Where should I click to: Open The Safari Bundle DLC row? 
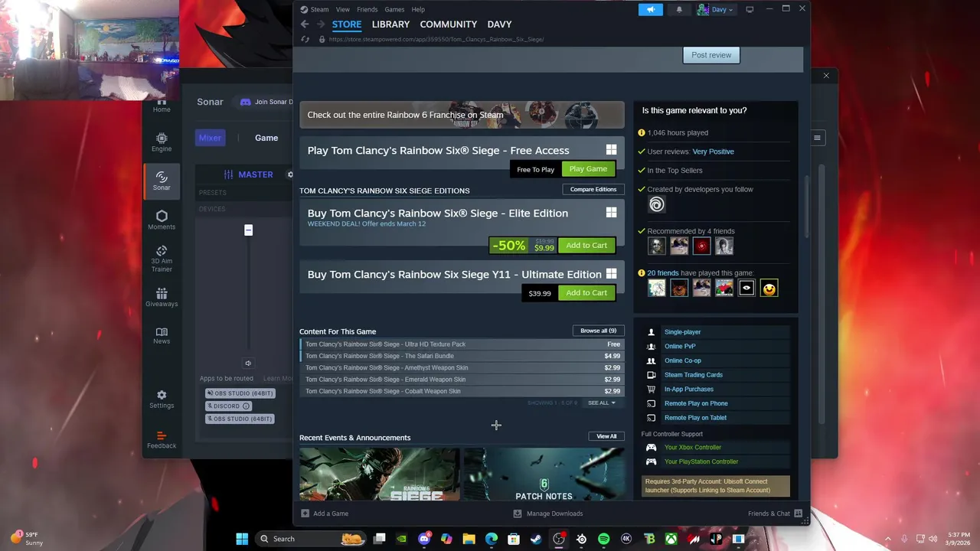pos(462,356)
